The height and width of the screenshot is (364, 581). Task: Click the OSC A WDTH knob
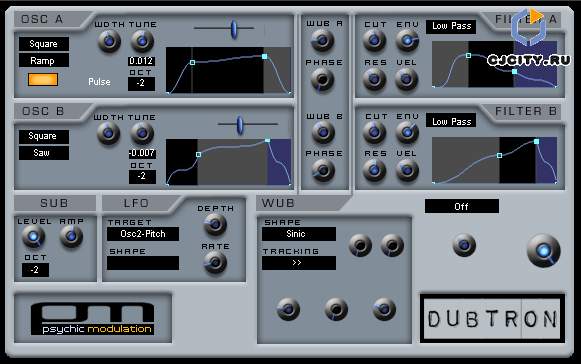tap(109, 41)
